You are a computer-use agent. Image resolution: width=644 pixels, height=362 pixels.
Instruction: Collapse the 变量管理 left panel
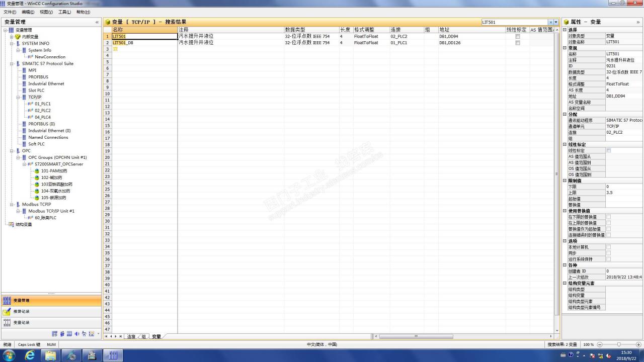(x=97, y=22)
